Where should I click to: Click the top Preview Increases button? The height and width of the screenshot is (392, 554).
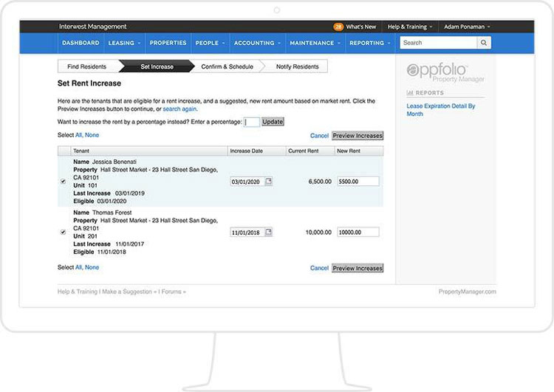pos(358,136)
